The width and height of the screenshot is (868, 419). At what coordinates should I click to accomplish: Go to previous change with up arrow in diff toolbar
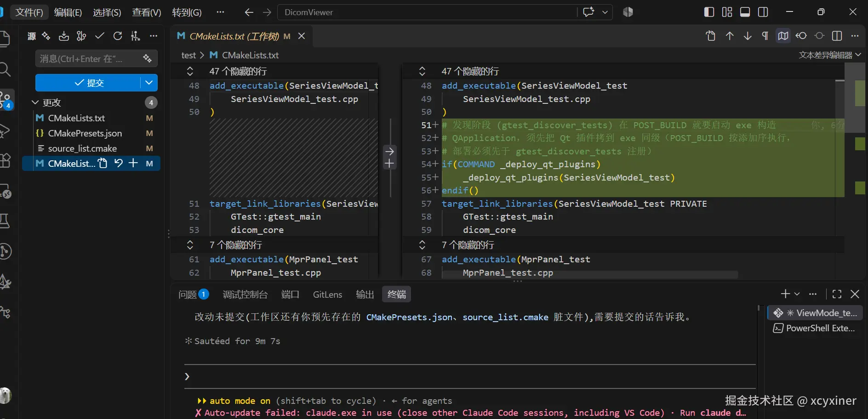(x=730, y=36)
